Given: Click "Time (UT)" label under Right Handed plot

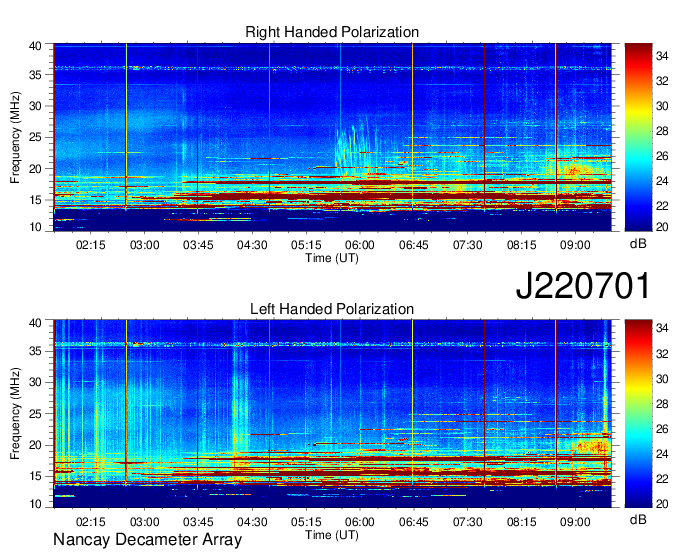Looking at the screenshot, I should click(x=332, y=258).
